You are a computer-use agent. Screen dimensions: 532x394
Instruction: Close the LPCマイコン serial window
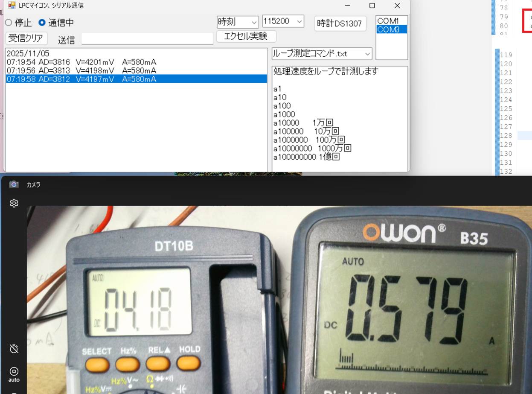[397, 6]
